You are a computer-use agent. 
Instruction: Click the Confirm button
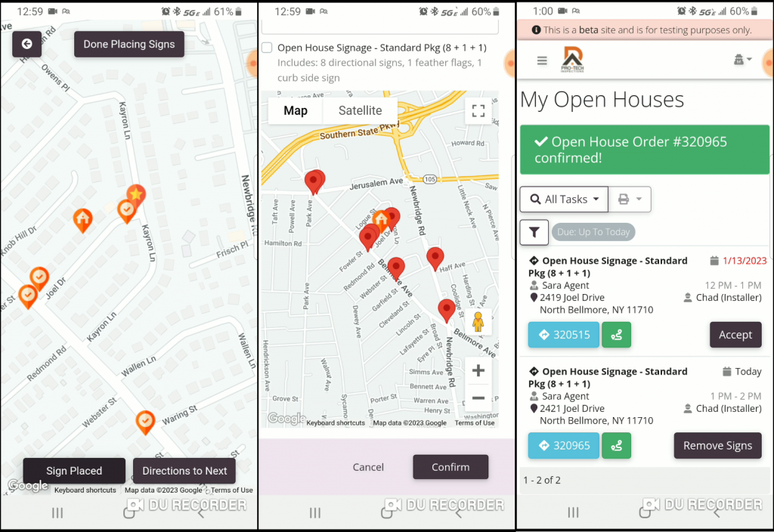click(450, 467)
